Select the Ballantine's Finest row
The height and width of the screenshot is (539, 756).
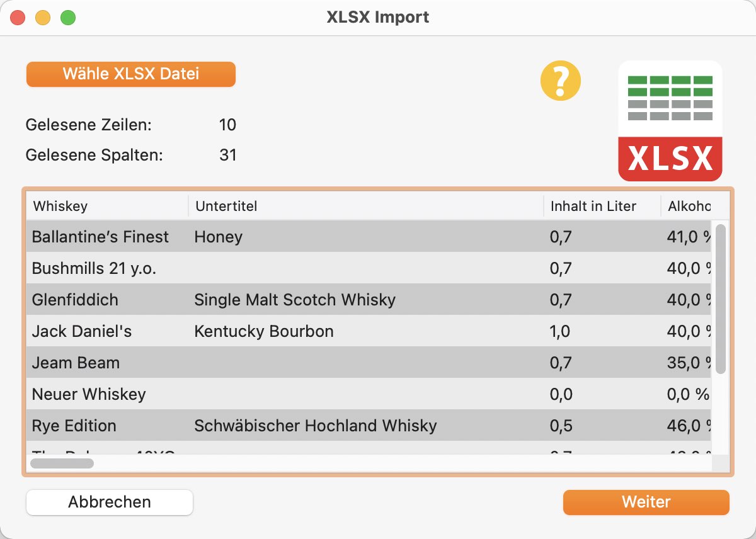(369, 237)
